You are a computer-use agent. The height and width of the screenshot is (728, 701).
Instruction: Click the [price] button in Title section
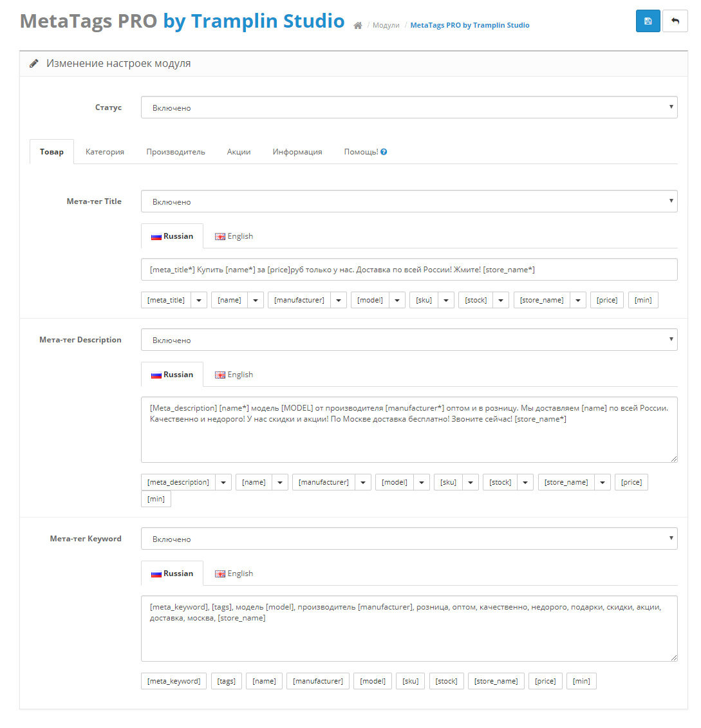coord(607,300)
